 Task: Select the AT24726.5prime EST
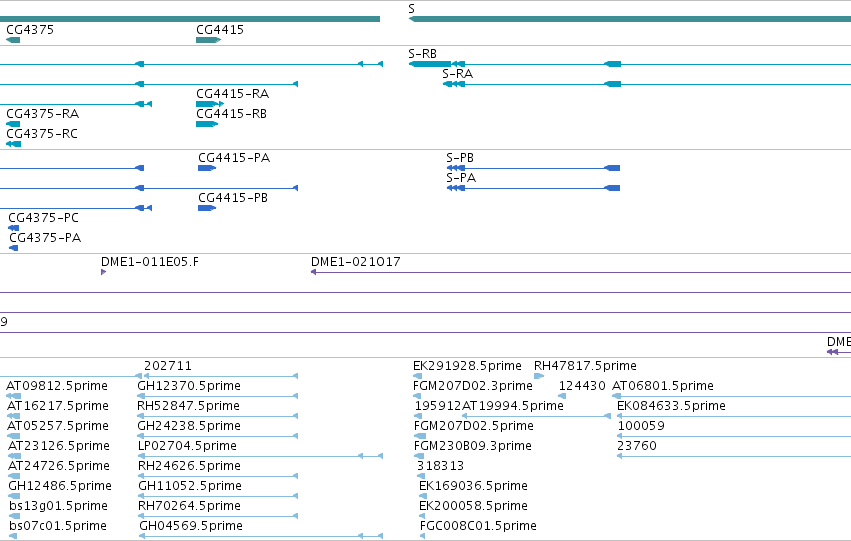pyautogui.click(x=59, y=466)
